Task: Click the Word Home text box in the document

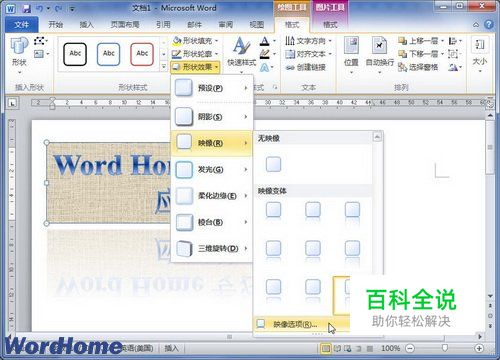Action: [x=108, y=183]
